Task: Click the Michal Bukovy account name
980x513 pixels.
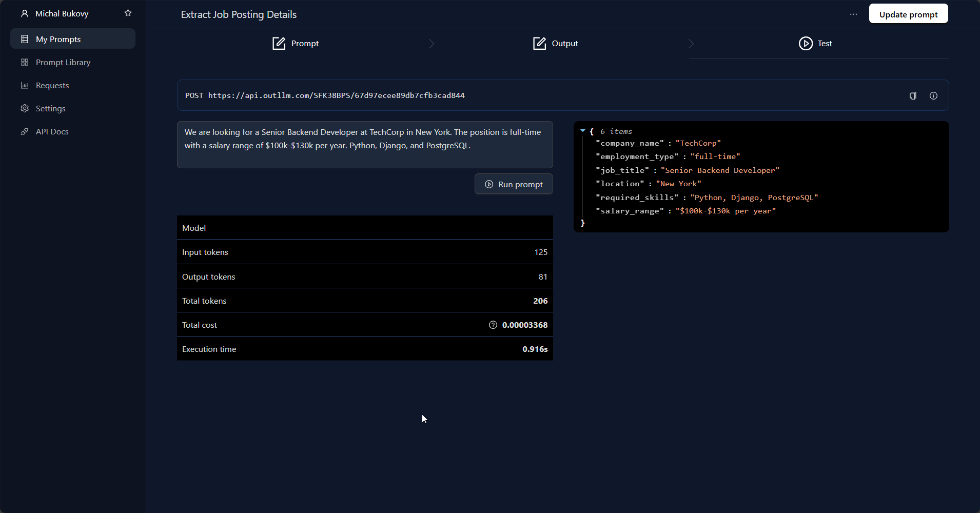Action: pyautogui.click(x=62, y=13)
